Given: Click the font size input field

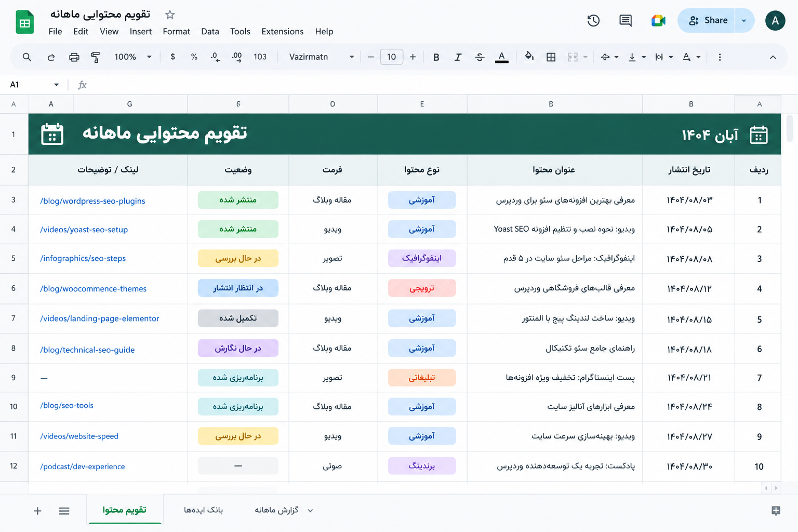Looking at the screenshot, I should [x=392, y=57].
